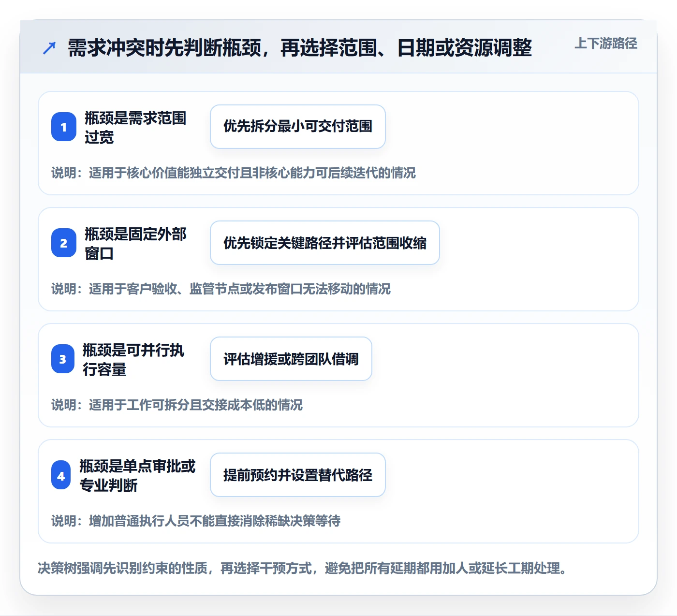Click the heading 瓶颈是可并行执行容量

[133, 359]
